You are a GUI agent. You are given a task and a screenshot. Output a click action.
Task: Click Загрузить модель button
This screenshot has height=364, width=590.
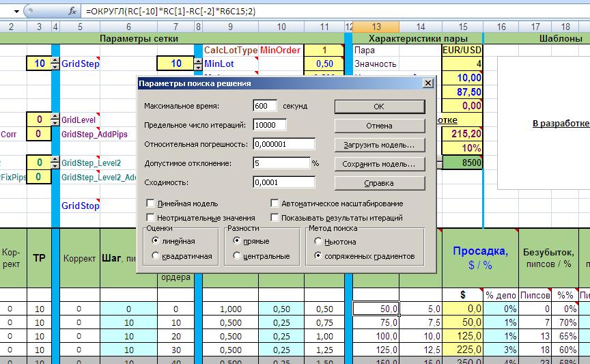(380, 145)
